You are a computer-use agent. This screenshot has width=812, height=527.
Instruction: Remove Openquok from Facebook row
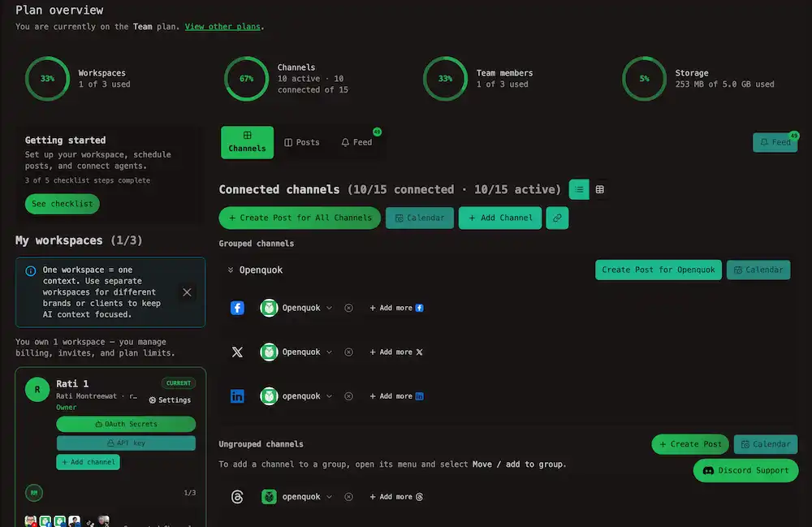(348, 308)
